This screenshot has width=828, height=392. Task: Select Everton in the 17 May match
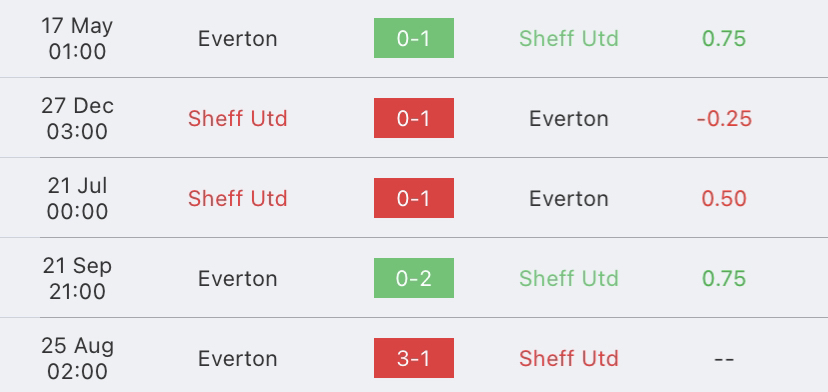(238, 39)
